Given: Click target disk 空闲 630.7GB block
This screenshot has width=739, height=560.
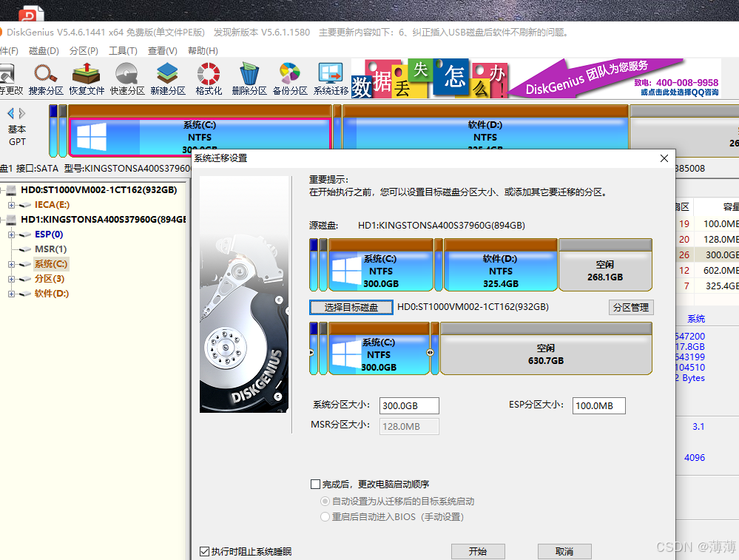Looking at the screenshot, I should click(546, 348).
